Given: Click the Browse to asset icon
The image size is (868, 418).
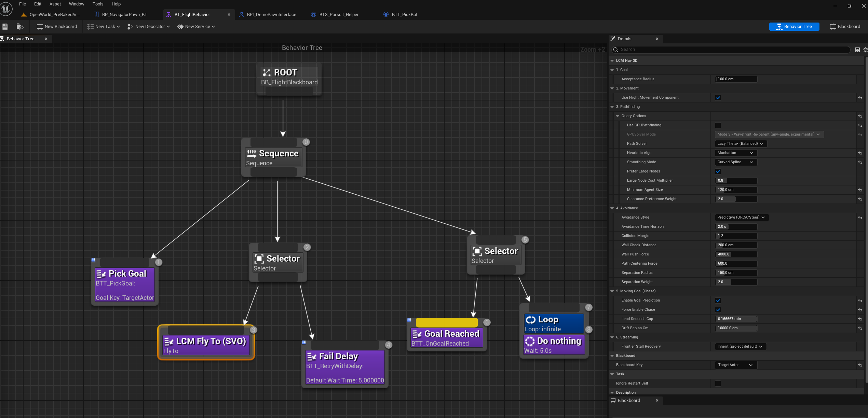Looking at the screenshot, I should click(x=20, y=27).
